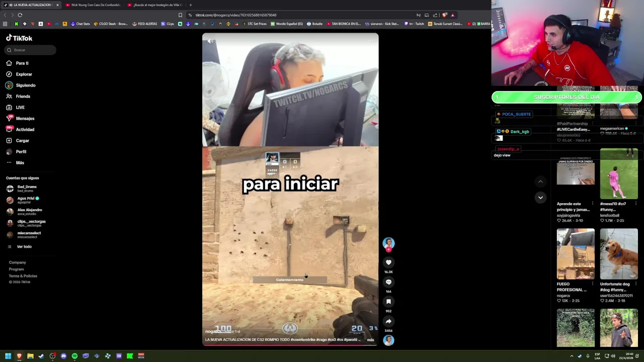Viewport: 644px width, 362px height.
Task: Go to previous video with up chevron
Action: (x=540, y=182)
